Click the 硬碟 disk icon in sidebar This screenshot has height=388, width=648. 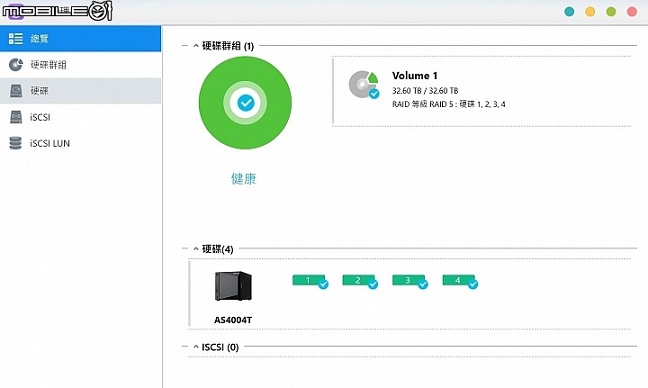coord(16,90)
